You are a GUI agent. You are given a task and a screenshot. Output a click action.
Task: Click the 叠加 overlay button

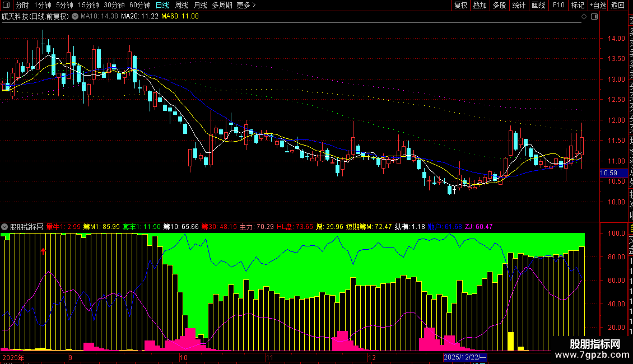[480, 5]
